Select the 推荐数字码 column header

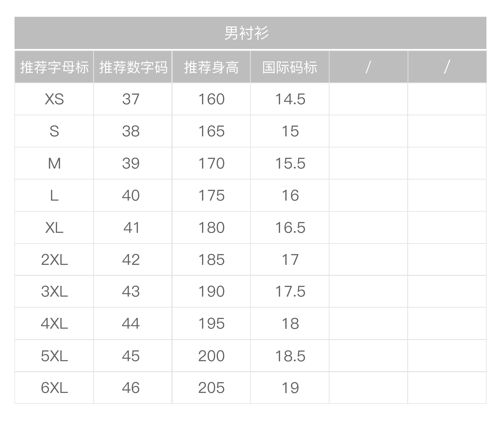(x=133, y=67)
